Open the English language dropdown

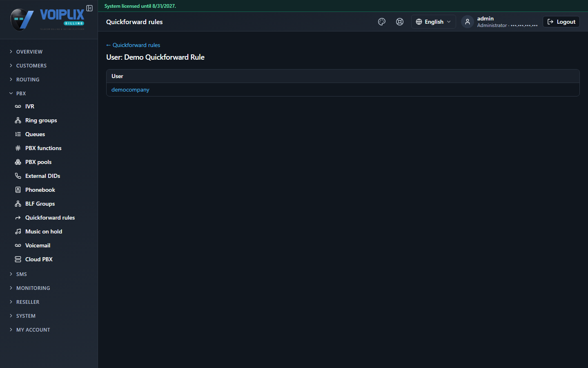pos(433,22)
